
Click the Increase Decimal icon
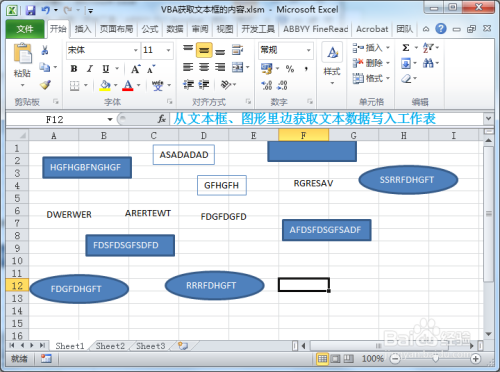tap(267, 85)
